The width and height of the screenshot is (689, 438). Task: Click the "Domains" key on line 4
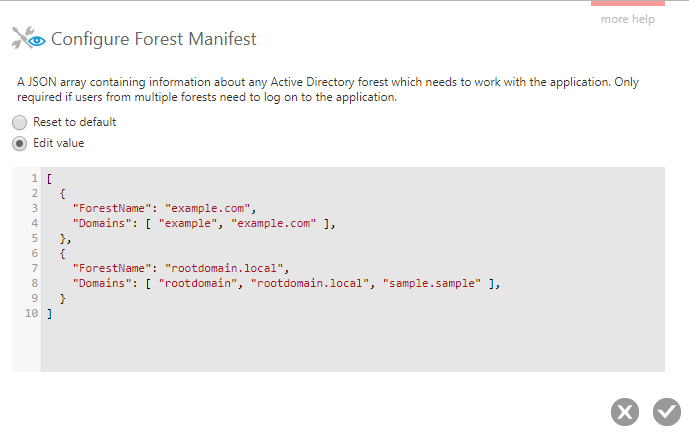point(102,223)
